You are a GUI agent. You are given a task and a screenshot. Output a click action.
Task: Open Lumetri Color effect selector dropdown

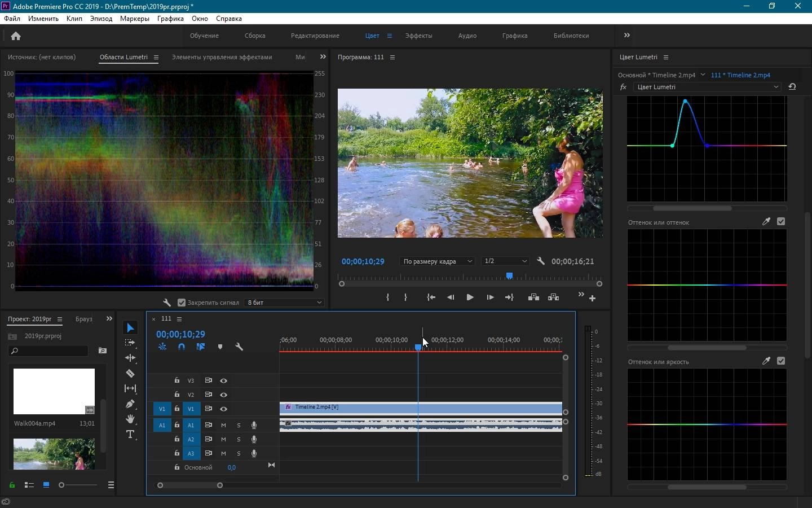708,87
